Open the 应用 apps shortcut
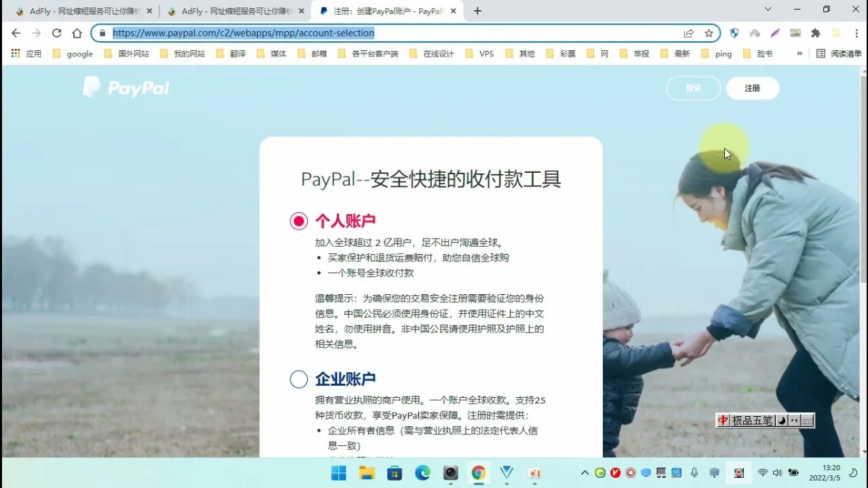 (26, 54)
